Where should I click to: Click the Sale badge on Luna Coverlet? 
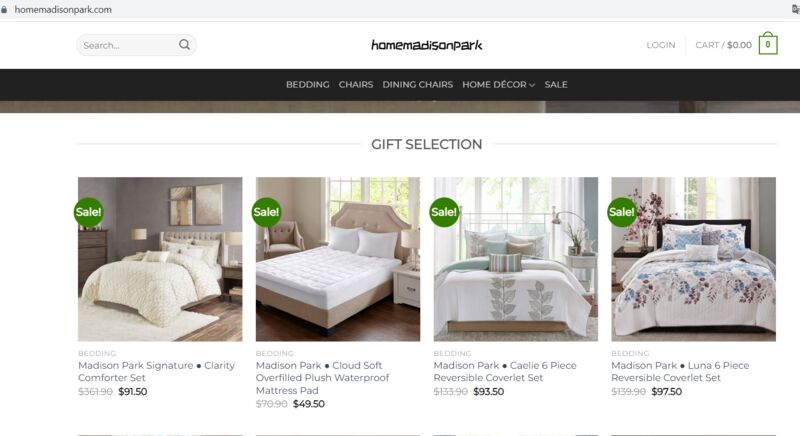coord(622,212)
